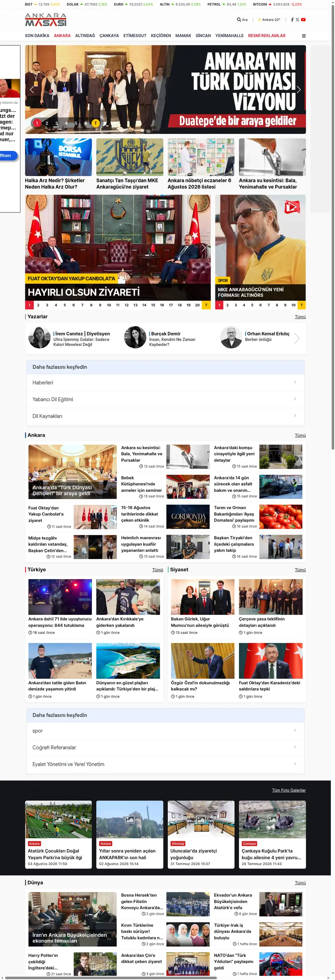Select slide 3 in main headline pager

56,123
